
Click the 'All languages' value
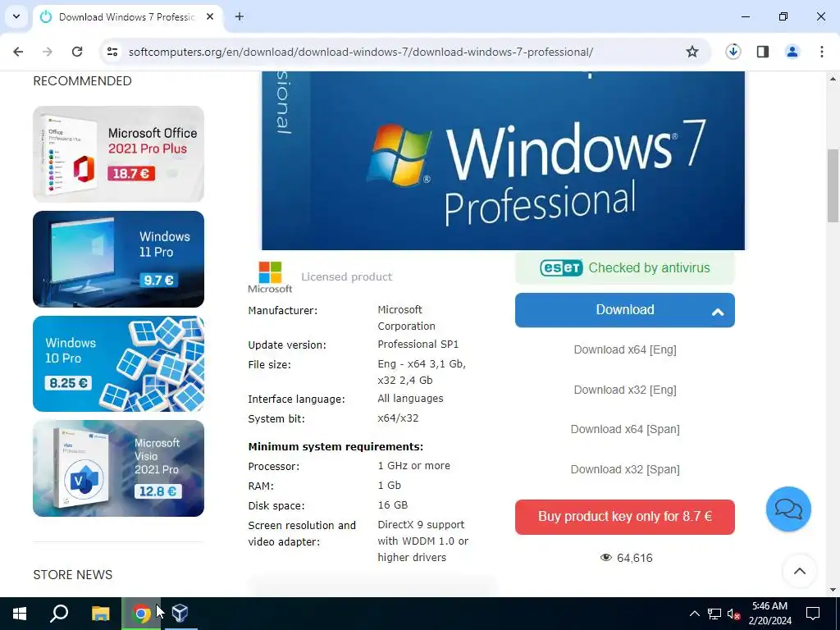[x=410, y=399]
